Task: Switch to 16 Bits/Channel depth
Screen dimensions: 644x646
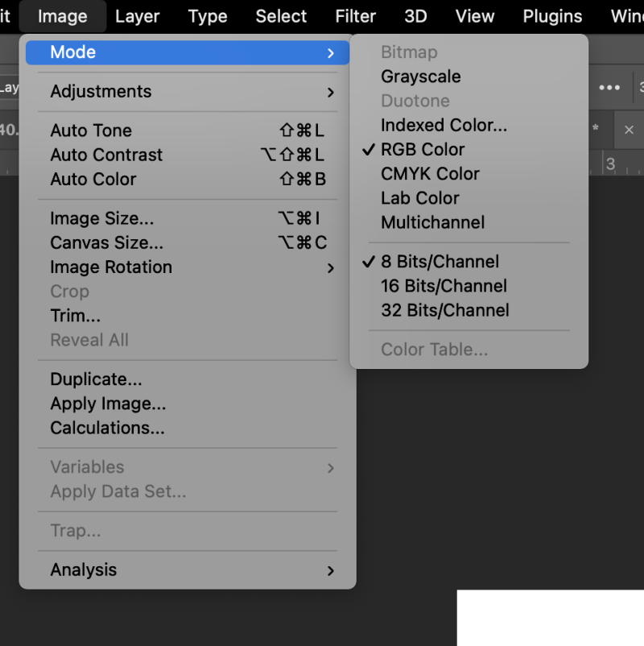Action: pos(444,286)
